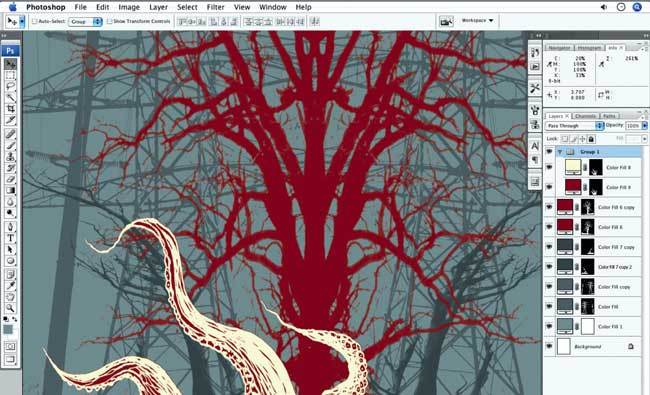Select the Color Fill 6 copy mask thumbnail
Image resolution: width=650 pixels, height=395 pixels.
[587, 207]
